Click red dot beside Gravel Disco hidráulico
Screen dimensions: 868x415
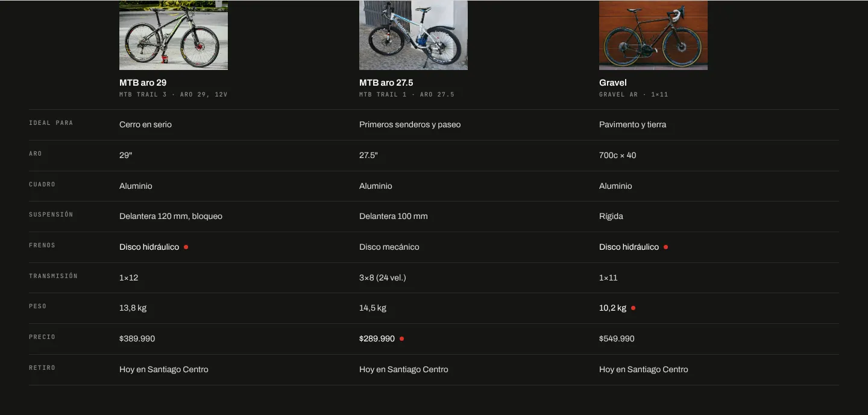(x=665, y=247)
